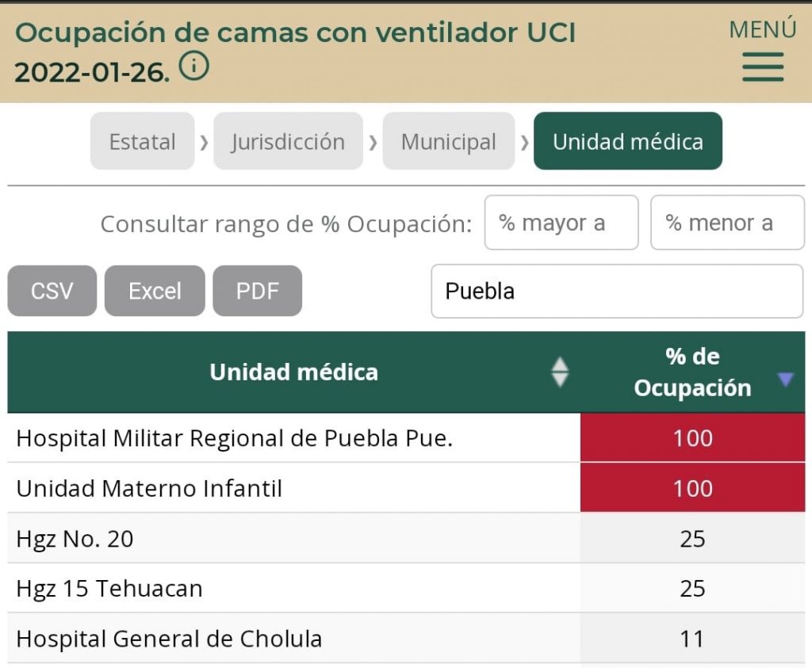Select the active Unidad médica tab
812x668 pixels.
(x=628, y=141)
